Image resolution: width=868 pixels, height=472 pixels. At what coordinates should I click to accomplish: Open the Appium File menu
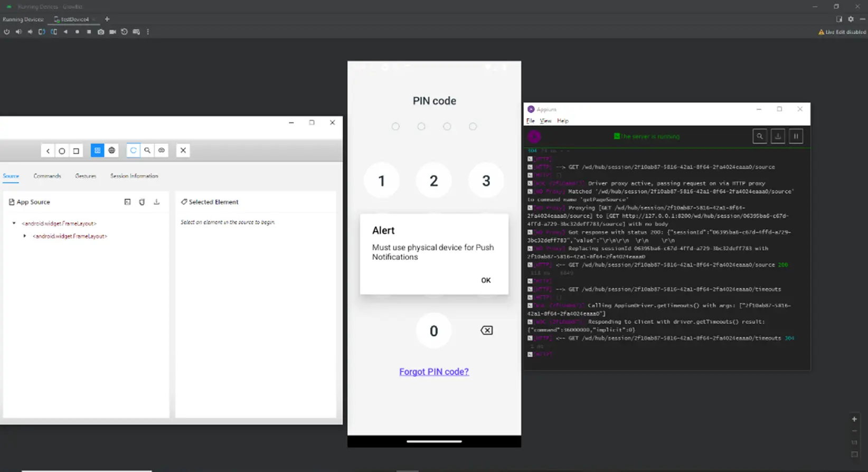530,121
